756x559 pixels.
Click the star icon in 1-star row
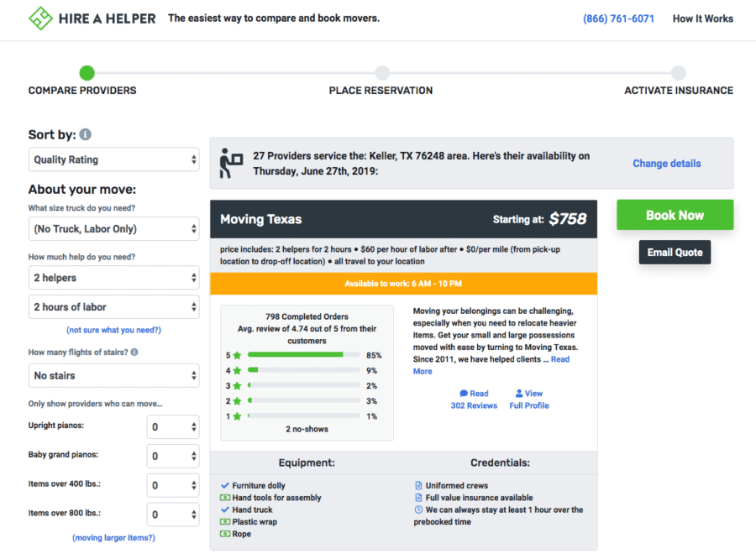(x=237, y=416)
